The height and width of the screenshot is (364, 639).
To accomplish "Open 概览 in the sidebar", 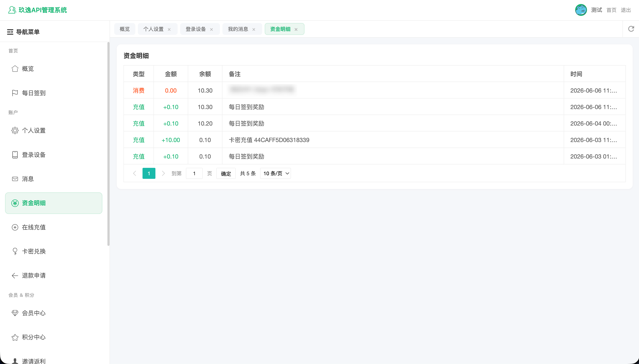I will tap(54, 69).
